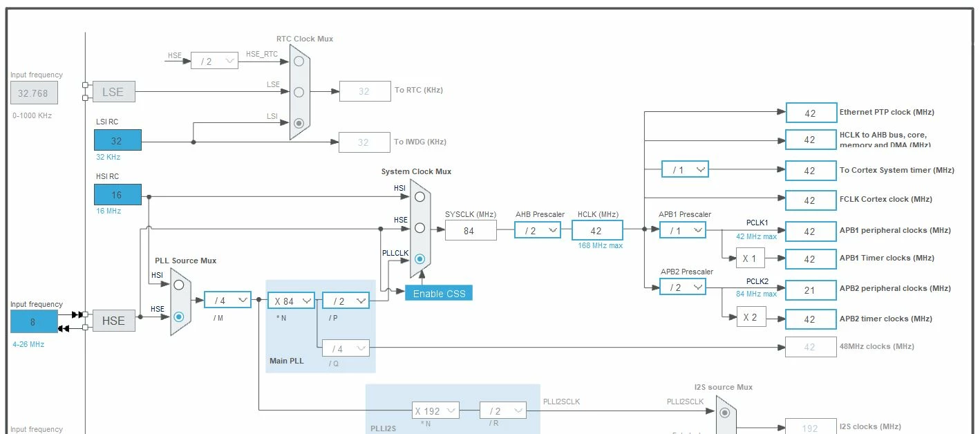This screenshot has height=434, width=980.
Task: Open the Main PLL /P divider dropdown
Action: coord(346,301)
